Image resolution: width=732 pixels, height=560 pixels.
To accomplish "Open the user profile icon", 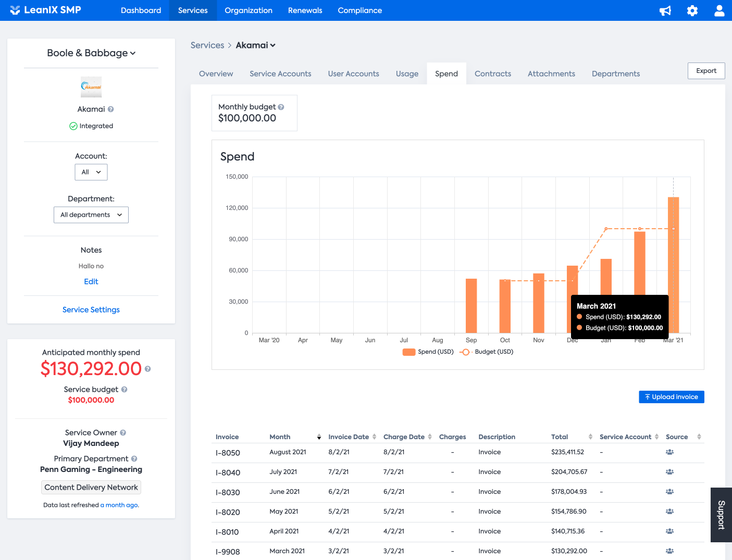I will click(719, 10).
